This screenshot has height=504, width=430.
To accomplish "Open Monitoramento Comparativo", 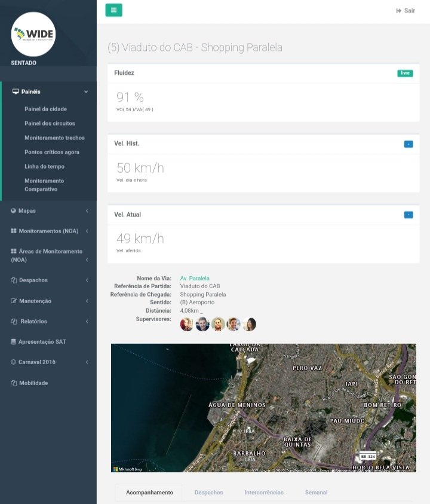I will tap(44, 185).
